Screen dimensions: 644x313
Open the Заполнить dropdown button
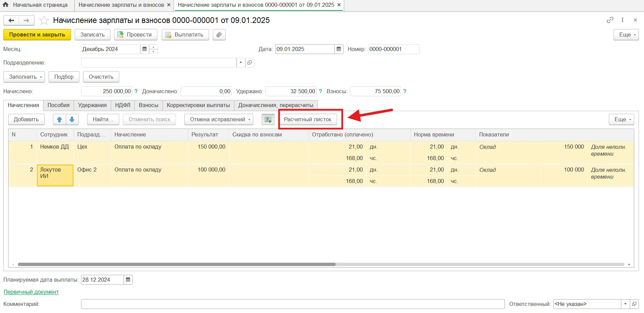coord(24,77)
